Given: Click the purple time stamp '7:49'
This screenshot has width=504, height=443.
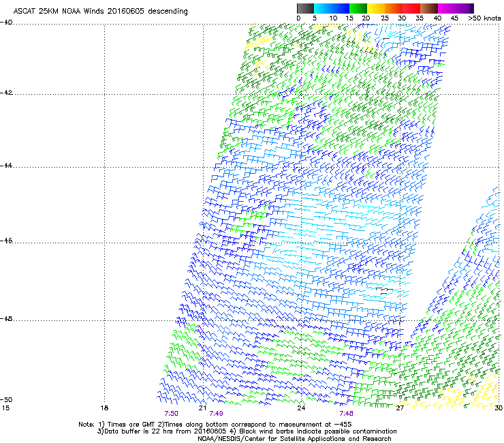Looking at the screenshot, I should pos(216,414).
